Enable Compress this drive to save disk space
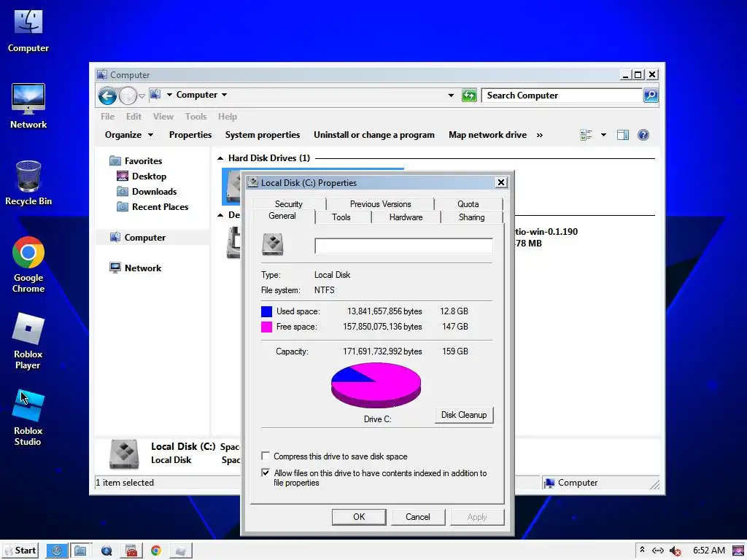747x560 pixels. coord(266,456)
